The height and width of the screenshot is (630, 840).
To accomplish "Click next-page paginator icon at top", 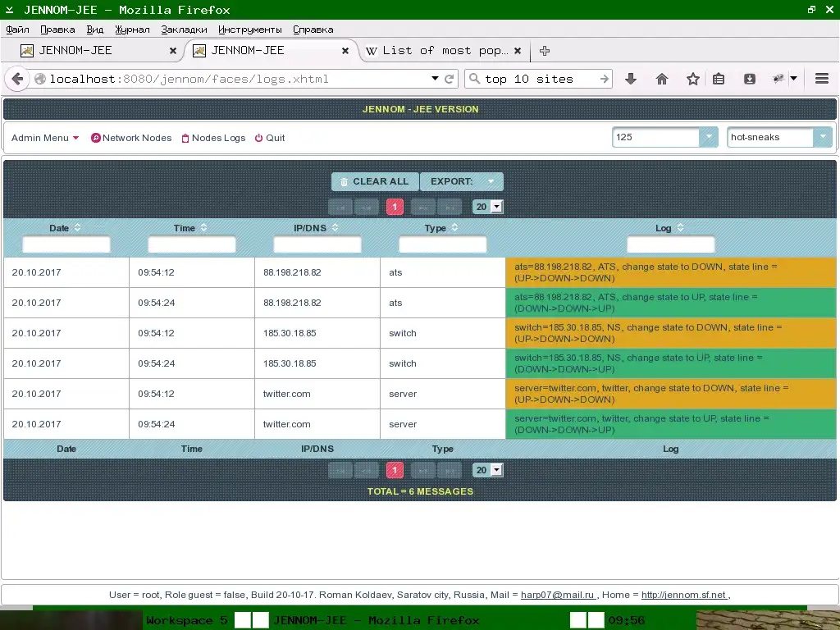I will pos(423,207).
